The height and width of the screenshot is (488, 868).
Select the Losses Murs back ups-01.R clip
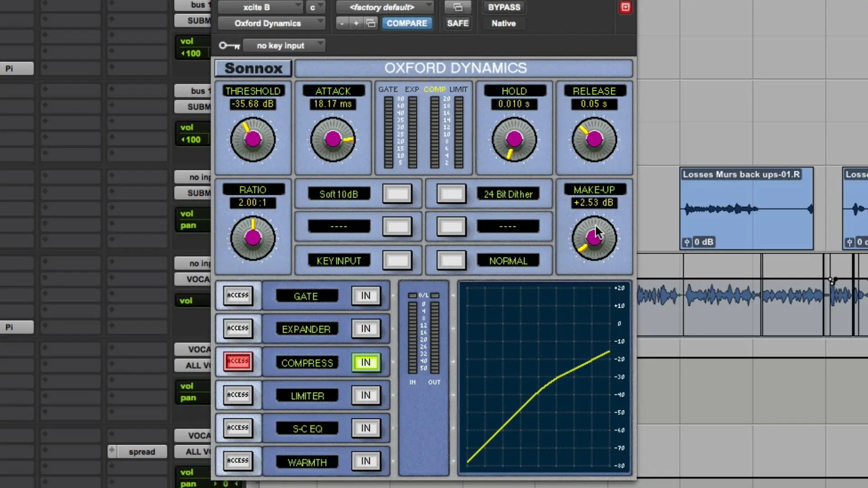click(746, 209)
